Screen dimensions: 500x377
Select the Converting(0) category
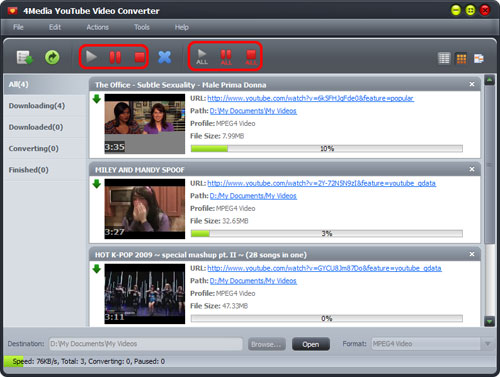pos(46,148)
